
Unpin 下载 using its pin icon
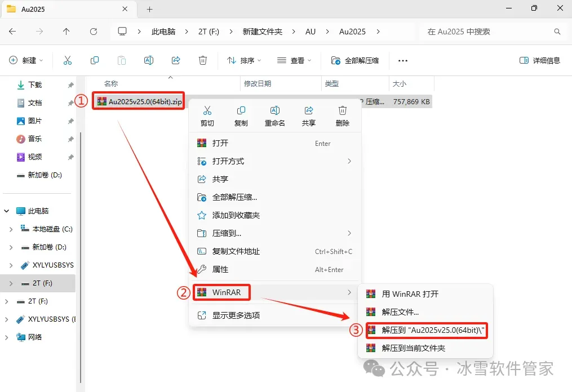70,85
